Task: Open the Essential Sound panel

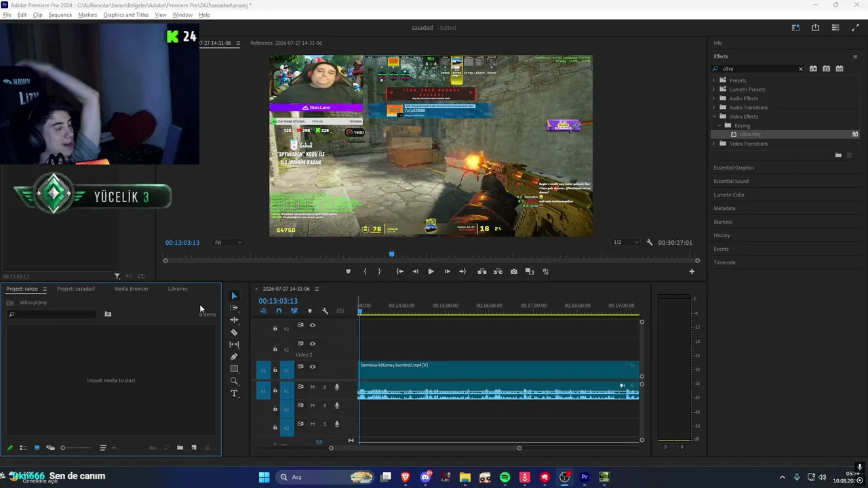Action: tap(731, 181)
